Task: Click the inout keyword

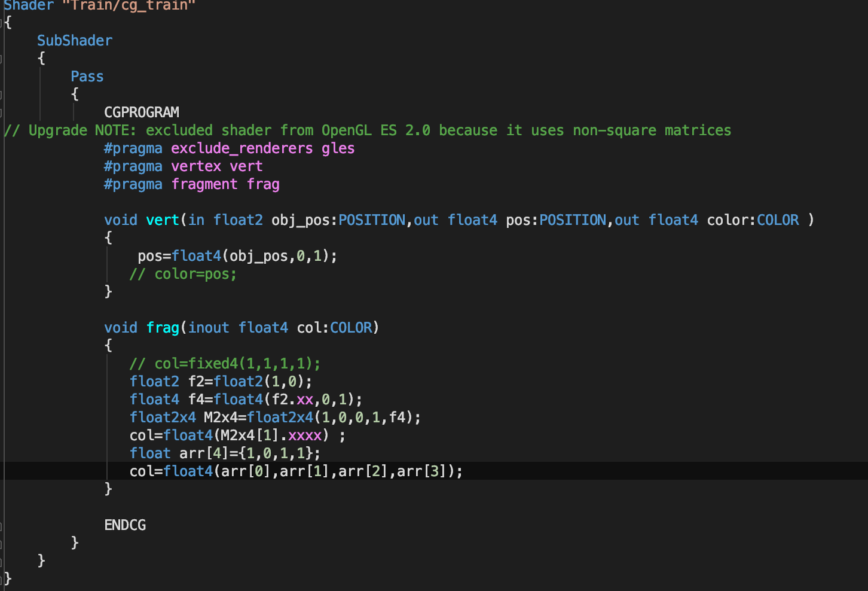Action: click(x=209, y=328)
